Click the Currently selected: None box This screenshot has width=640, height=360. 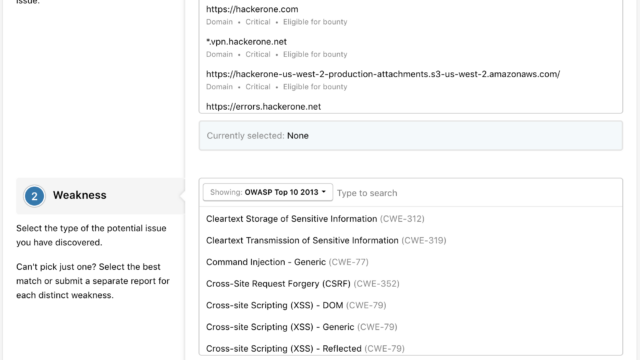tap(411, 136)
